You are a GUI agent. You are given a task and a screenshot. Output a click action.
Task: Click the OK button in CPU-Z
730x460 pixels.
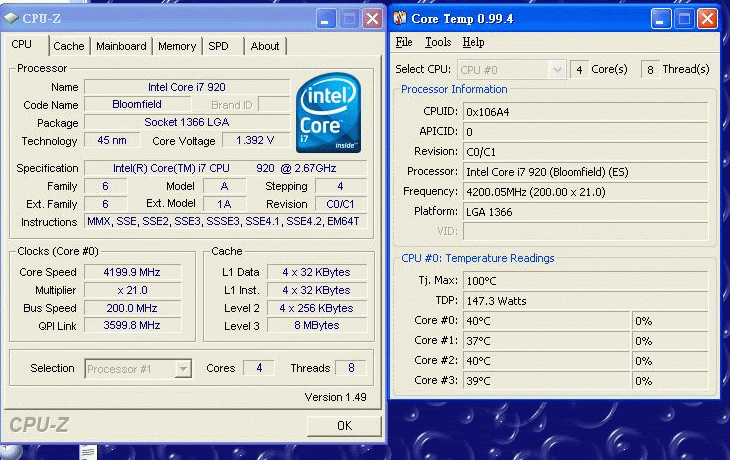tap(344, 426)
